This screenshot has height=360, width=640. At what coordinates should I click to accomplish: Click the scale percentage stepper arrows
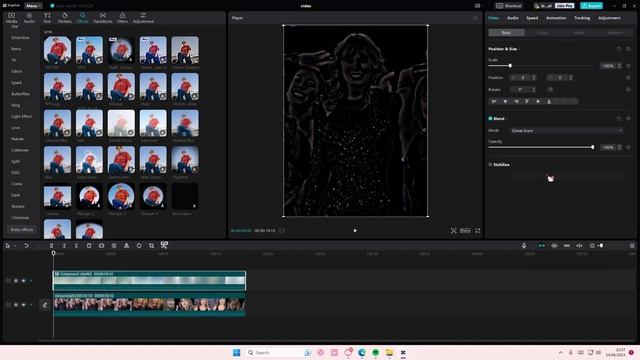tap(619, 66)
